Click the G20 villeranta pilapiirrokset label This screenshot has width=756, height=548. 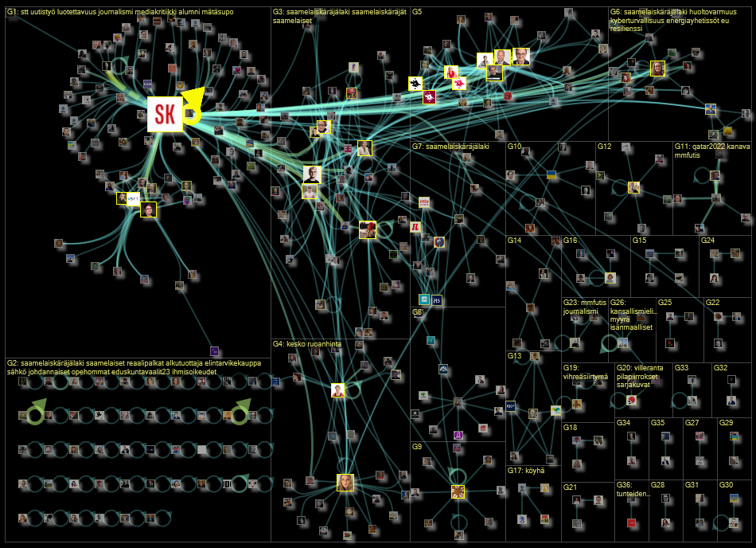coord(639,376)
